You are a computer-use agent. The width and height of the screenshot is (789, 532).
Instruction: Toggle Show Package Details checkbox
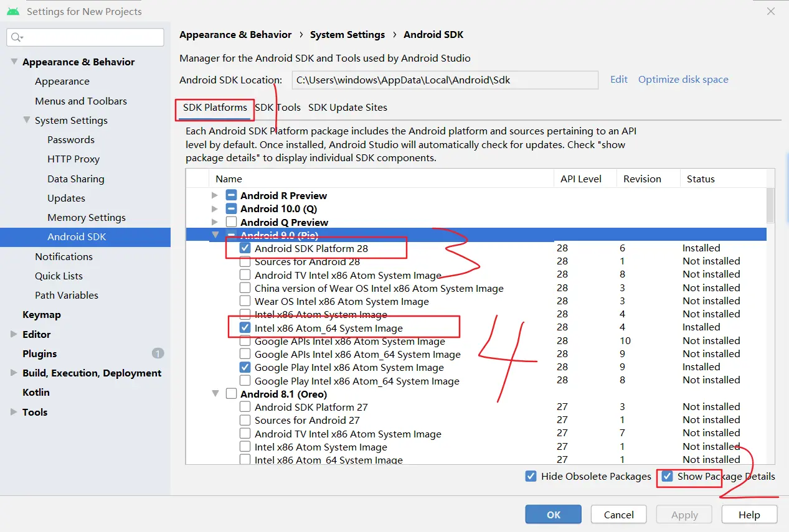[x=667, y=477]
